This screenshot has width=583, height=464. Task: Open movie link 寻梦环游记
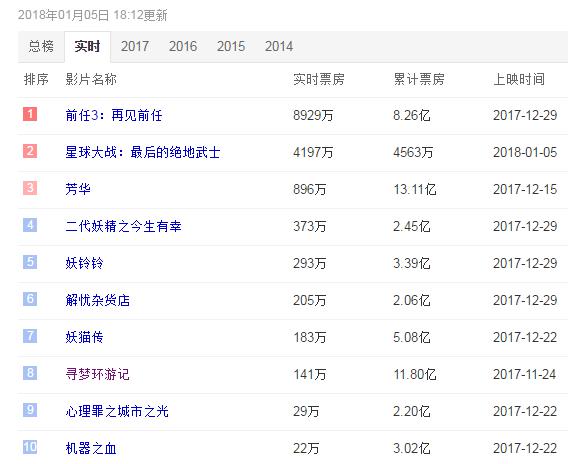click(x=97, y=374)
